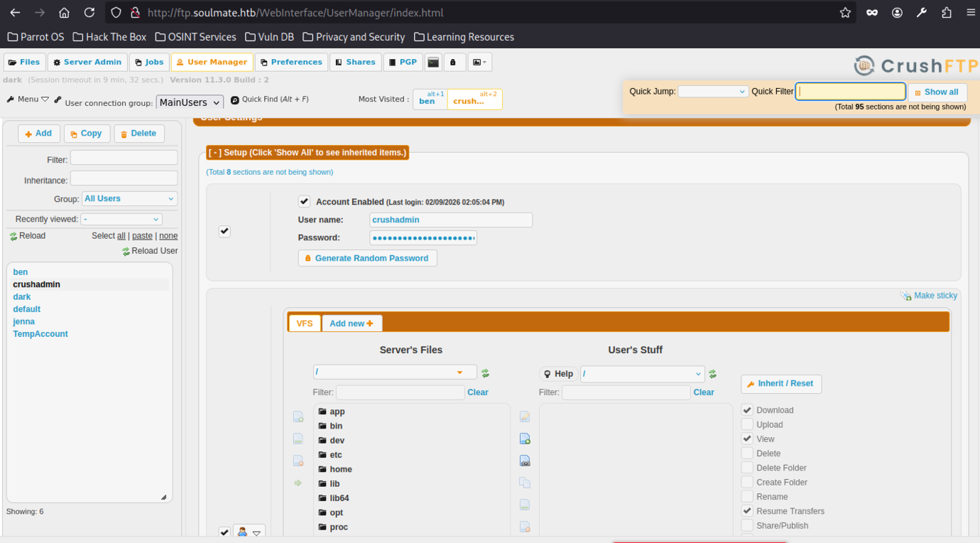The height and width of the screenshot is (543, 980).
Task: Disable the Resume Transfers permission
Action: (747, 510)
